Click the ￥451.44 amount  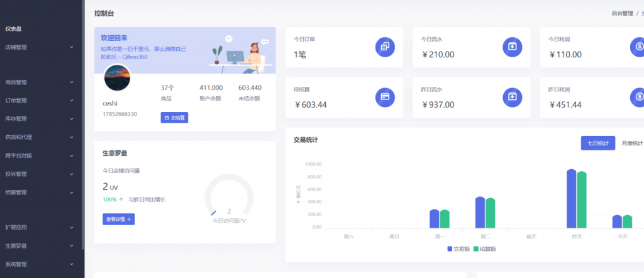click(x=565, y=104)
